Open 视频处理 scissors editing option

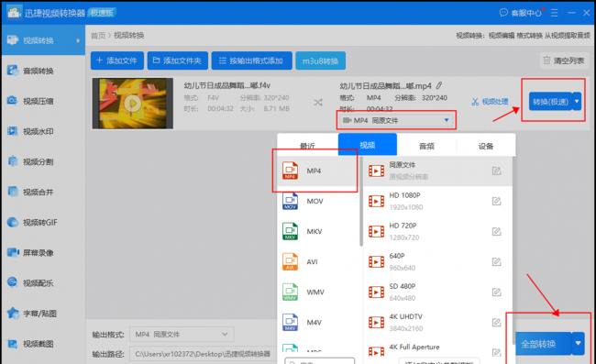tap(490, 102)
